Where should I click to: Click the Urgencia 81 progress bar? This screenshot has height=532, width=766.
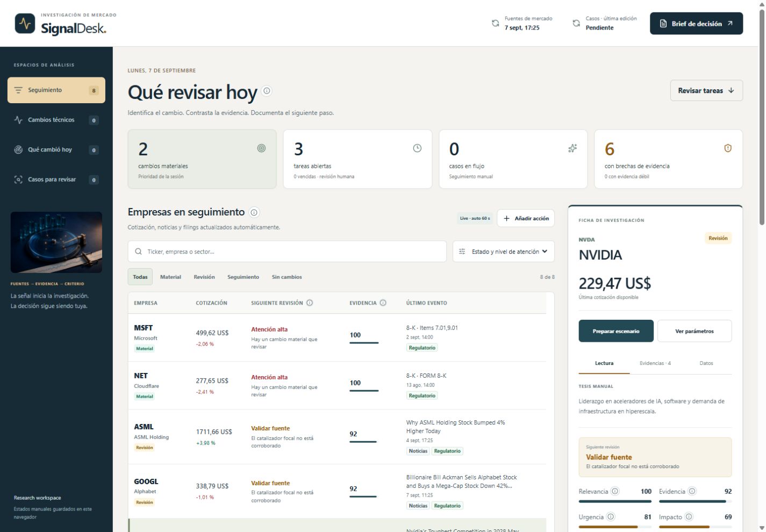click(x=615, y=527)
